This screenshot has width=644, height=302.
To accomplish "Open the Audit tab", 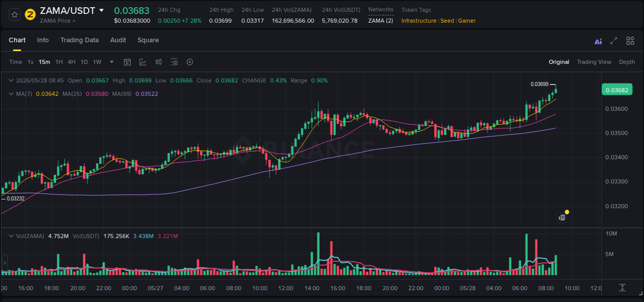I will (x=118, y=40).
